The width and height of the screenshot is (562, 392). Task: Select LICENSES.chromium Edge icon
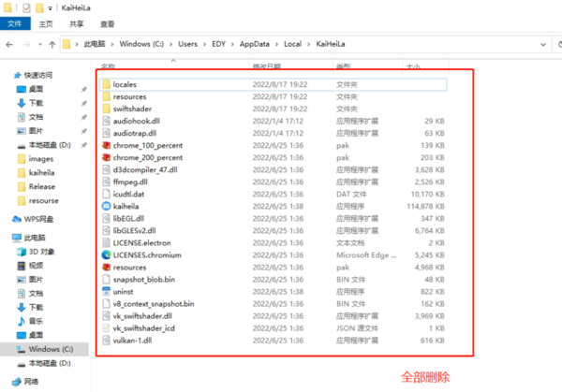point(106,254)
